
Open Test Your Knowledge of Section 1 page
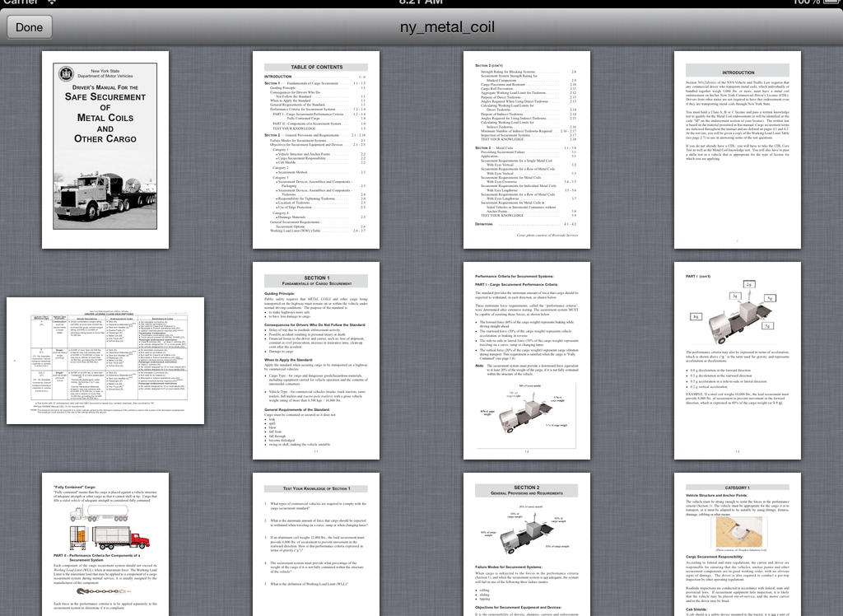[316, 544]
